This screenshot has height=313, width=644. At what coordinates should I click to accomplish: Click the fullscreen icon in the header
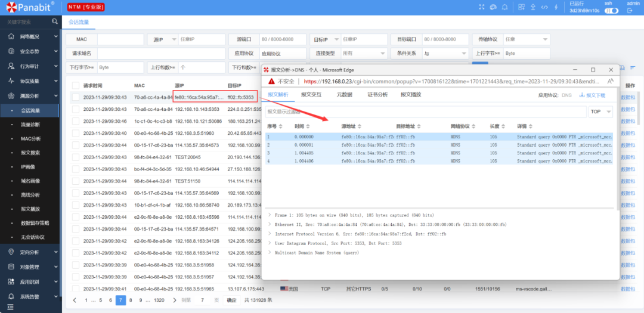coord(482,7)
